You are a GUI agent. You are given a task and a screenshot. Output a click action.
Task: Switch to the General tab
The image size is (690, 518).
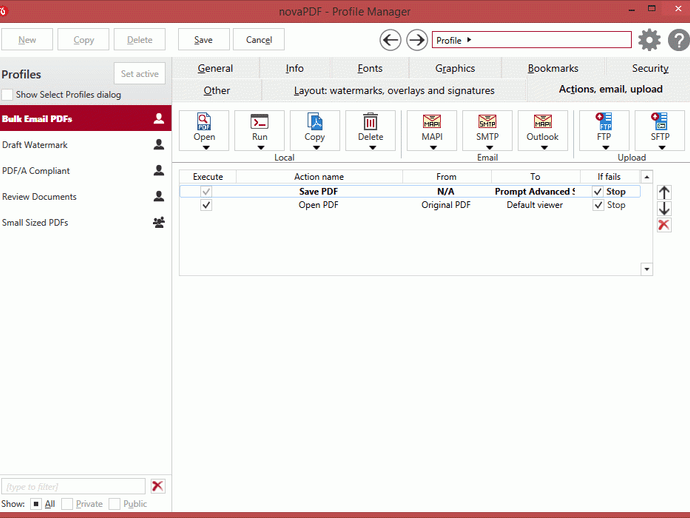pos(215,68)
